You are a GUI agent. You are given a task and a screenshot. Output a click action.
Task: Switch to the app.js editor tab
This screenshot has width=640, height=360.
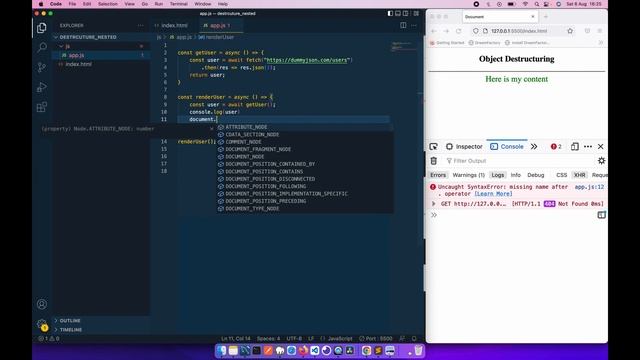(220, 25)
